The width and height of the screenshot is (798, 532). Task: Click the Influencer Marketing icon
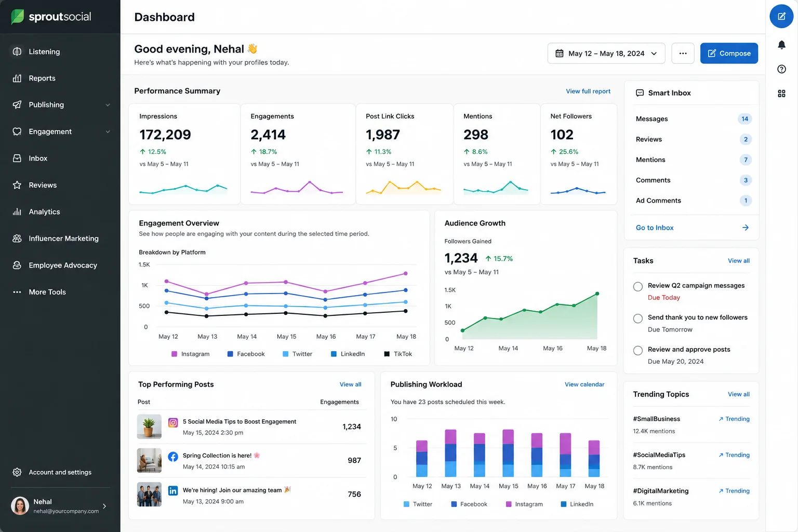pyautogui.click(x=17, y=238)
